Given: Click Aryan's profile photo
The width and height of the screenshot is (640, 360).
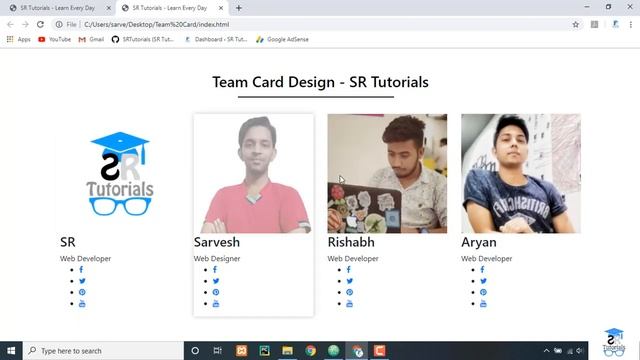Looking at the screenshot, I should tap(521, 173).
